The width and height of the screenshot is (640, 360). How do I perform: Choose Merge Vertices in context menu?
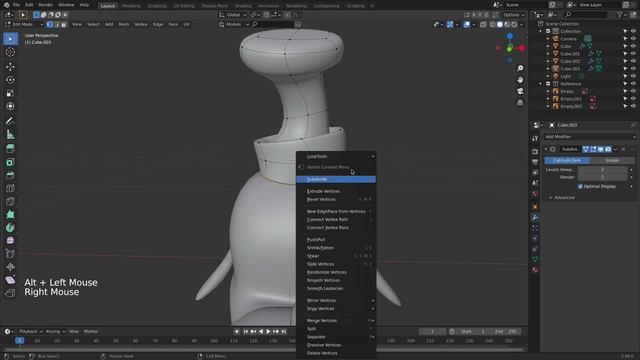click(x=336, y=320)
